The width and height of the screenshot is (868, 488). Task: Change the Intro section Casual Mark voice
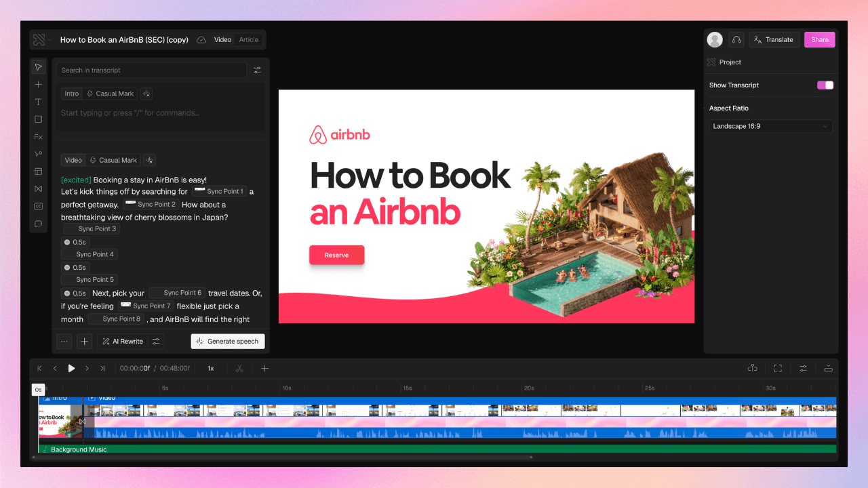pyautogui.click(x=111, y=94)
